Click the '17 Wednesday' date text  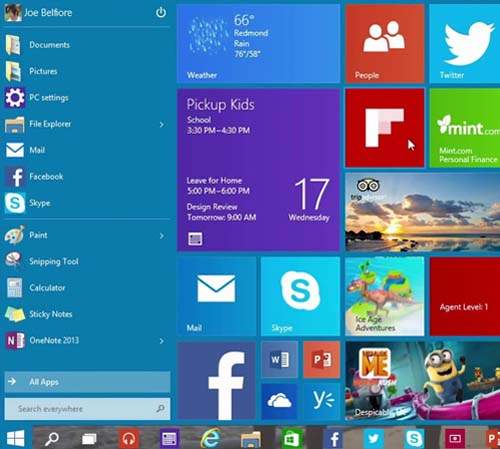pos(310,199)
